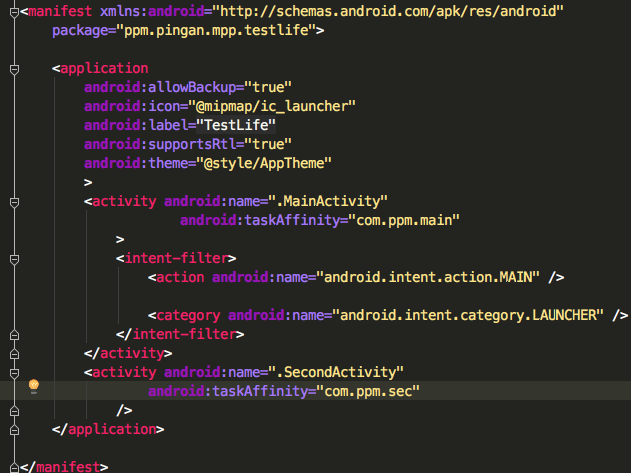
Task: Click the opening manifest tag name
Action: coord(60,11)
